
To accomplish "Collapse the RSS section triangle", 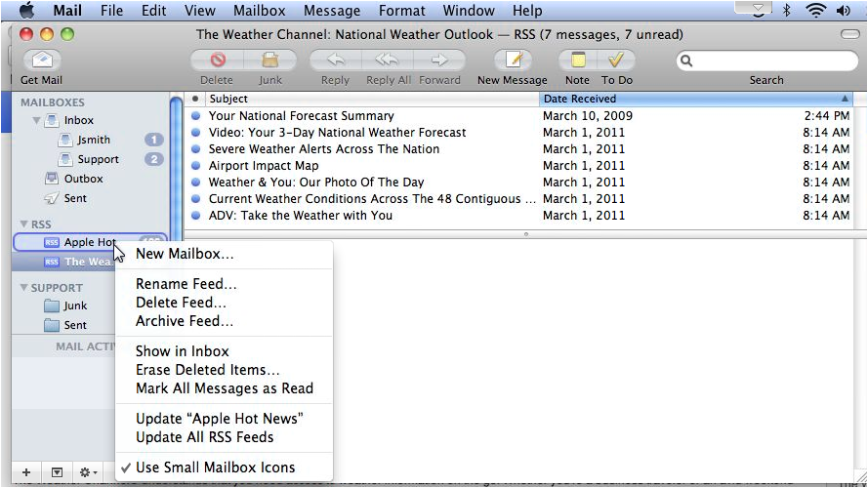I will (23, 224).
